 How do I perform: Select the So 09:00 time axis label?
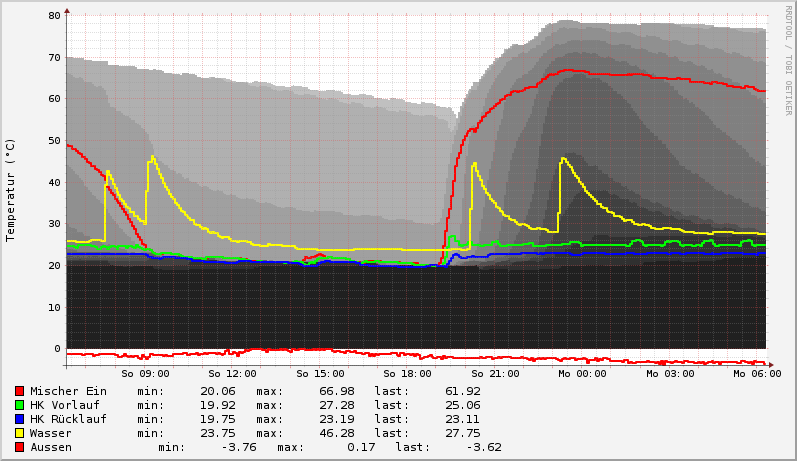click(x=145, y=373)
